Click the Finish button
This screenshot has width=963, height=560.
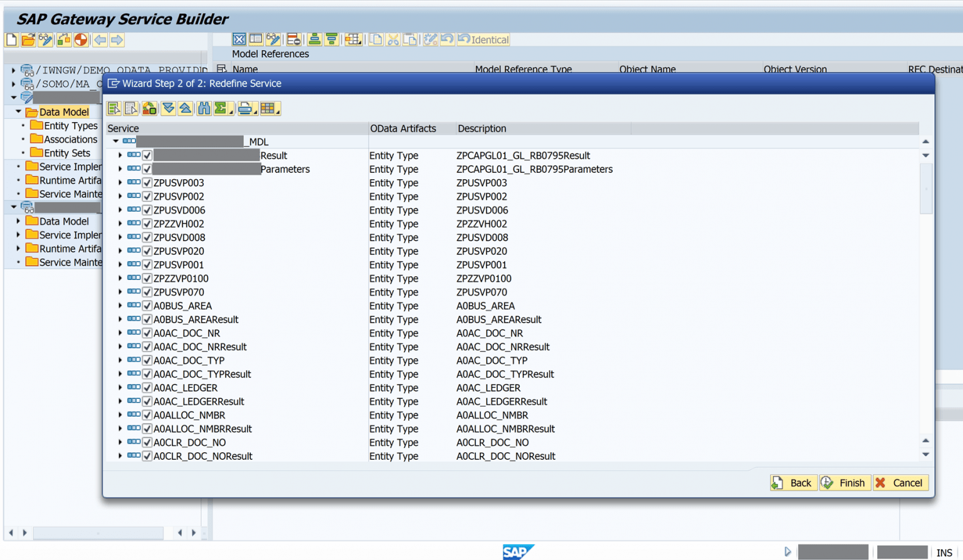[845, 482]
